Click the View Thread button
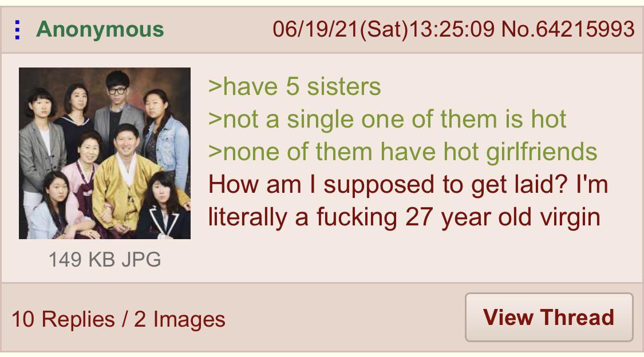Viewport: 644px width, 357px height. click(549, 317)
